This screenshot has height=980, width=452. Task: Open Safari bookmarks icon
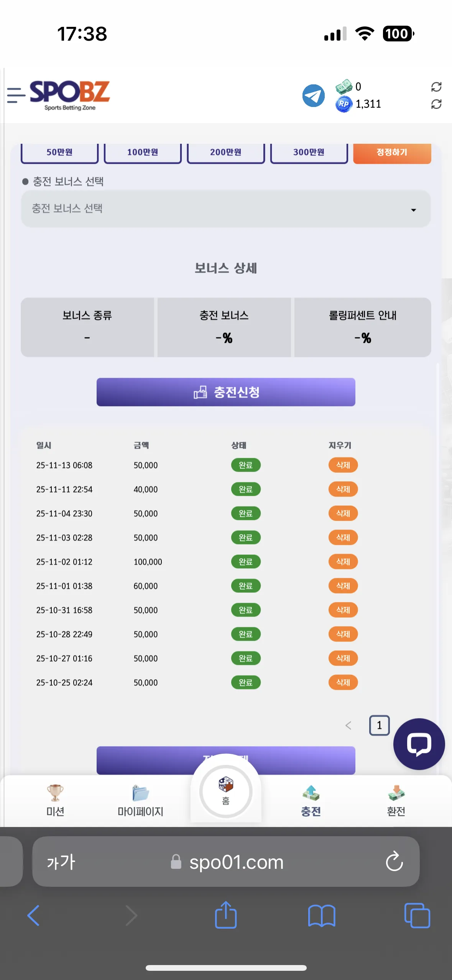[322, 916]
